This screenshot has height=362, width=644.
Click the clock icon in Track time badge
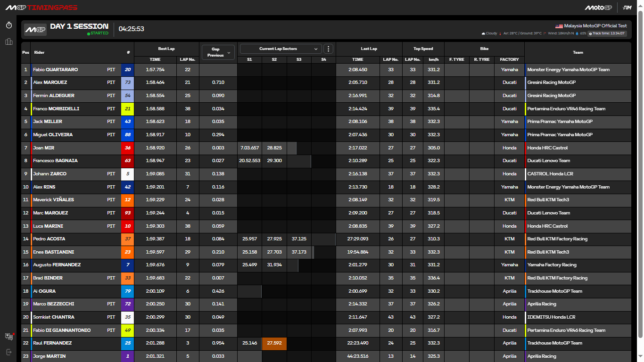(x=590, y=33)
